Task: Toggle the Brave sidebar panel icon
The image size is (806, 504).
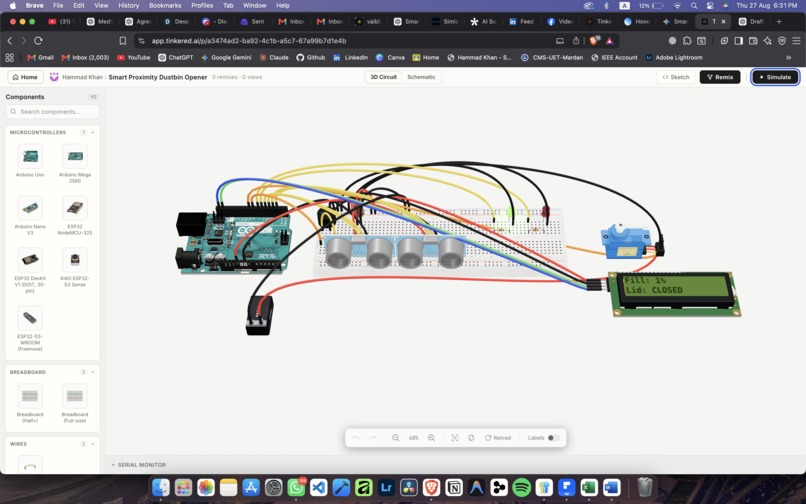Action: [738, 41]
